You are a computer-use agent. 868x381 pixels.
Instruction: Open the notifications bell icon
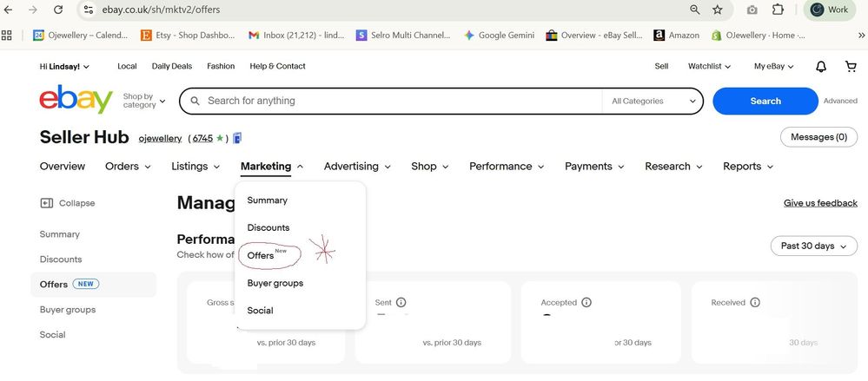(821, 67)
